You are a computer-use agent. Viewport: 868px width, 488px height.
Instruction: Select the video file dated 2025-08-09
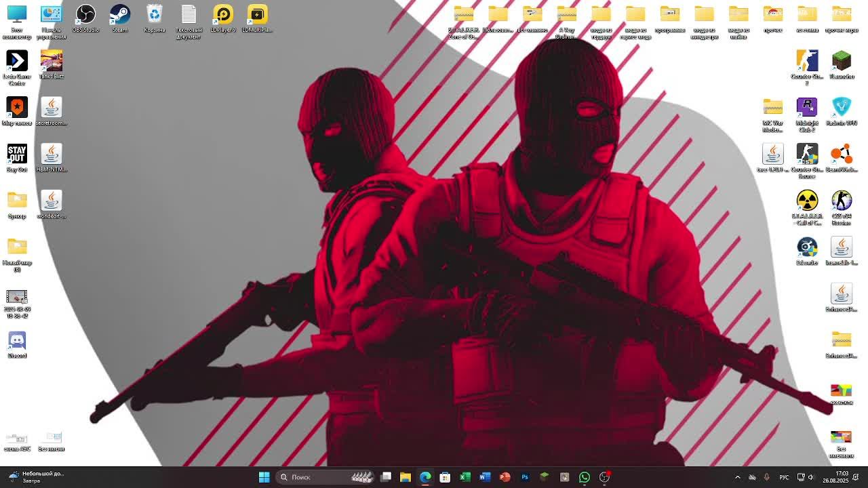coord(17,304)
